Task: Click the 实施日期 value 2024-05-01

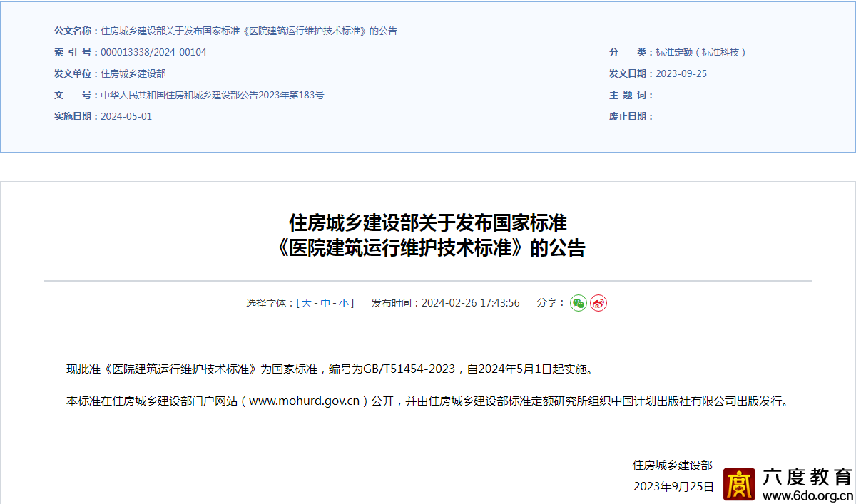Action: pyautogui.click(x=126, y=116)
